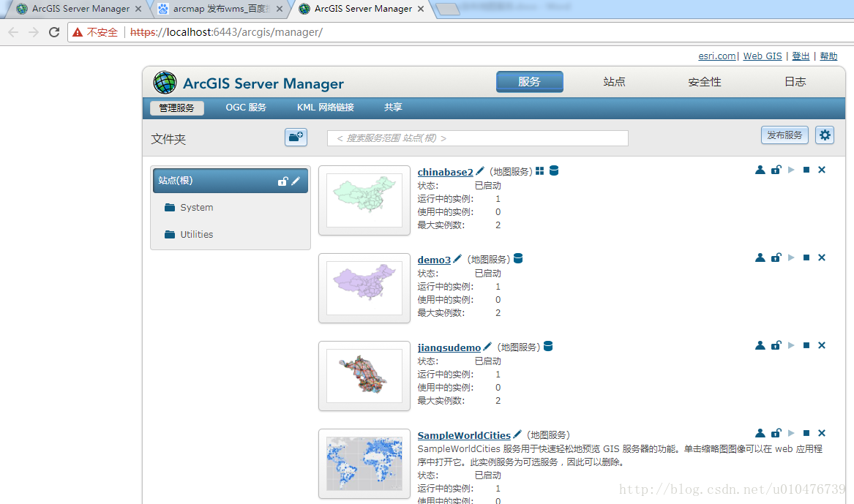Start the chinabase2 service play button

[x=791, y=170]
